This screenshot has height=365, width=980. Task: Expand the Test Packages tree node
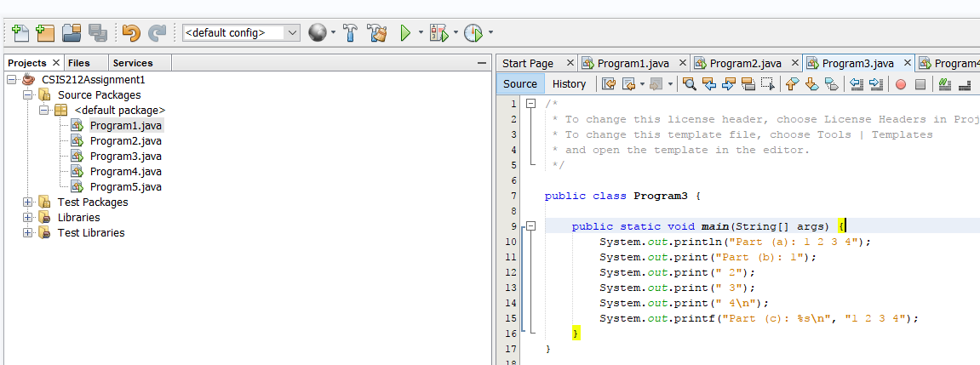click(28, 202)
